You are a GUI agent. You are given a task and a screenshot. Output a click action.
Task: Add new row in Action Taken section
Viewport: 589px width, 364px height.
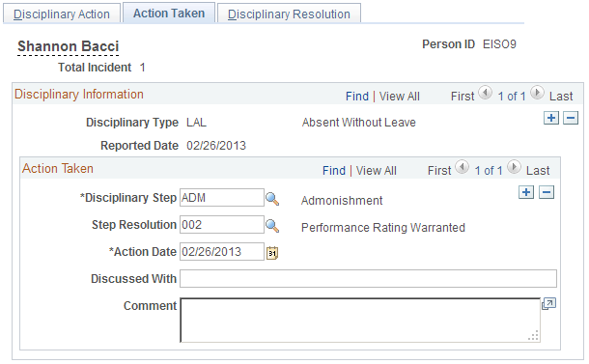(526, 192)
